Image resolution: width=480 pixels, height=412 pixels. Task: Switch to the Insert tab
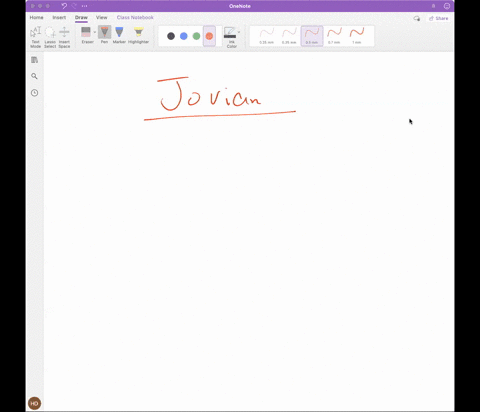pos(59,17)
